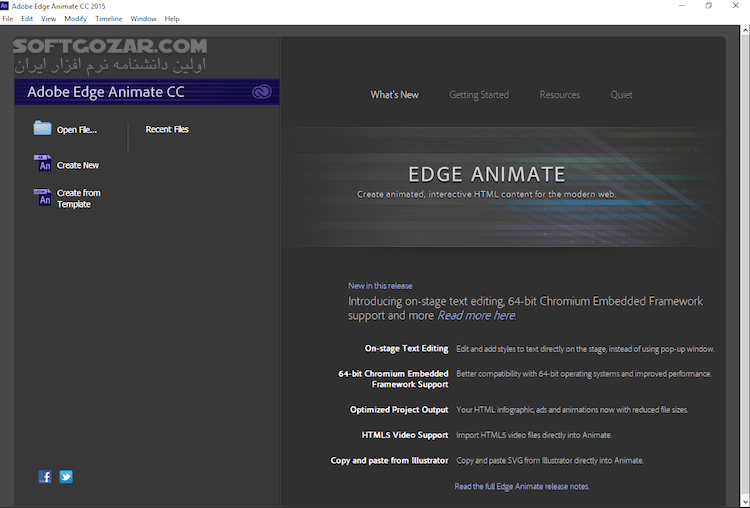Viewport: 750px width, 508px height.
Task: Open the Timeline menu
Action: click(x=109, y=19)
